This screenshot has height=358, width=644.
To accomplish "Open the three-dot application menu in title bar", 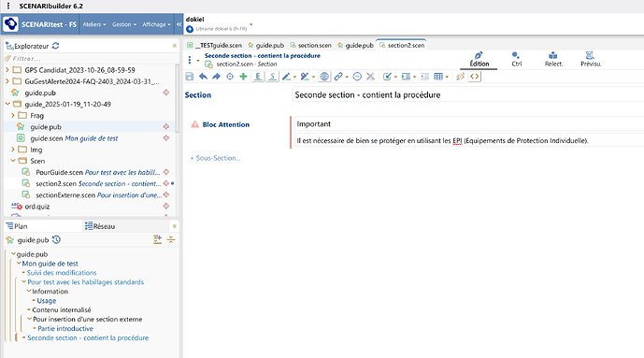I will [x=8, y=6].
